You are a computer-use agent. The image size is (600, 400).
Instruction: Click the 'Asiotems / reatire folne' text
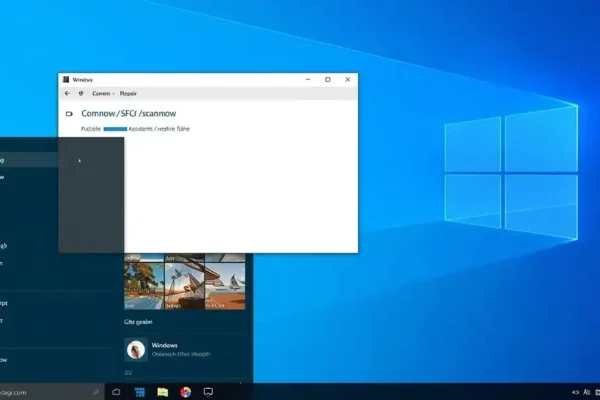coord(159,129)
